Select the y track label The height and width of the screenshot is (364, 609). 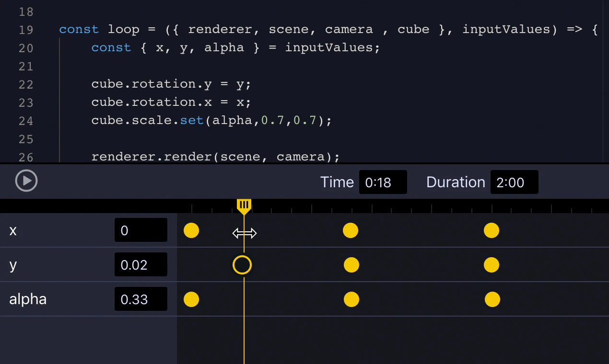pos(13,265)
